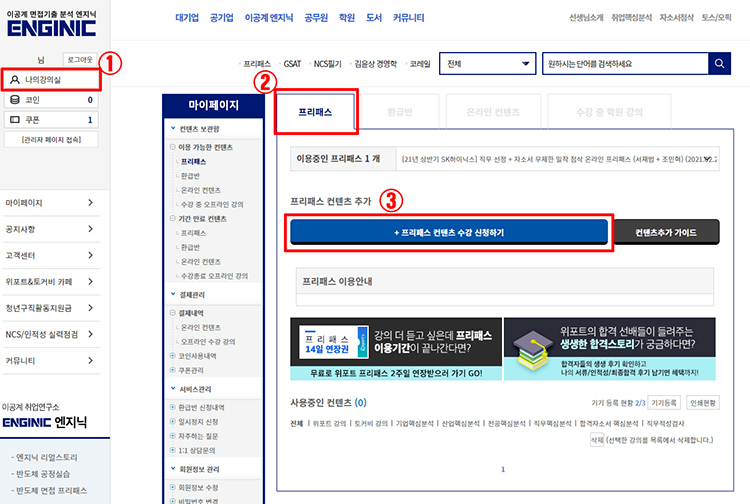Expand the 고객센터 sidebar menu
The width and height of the screenshot is (750, 504).
pos(90,255)
